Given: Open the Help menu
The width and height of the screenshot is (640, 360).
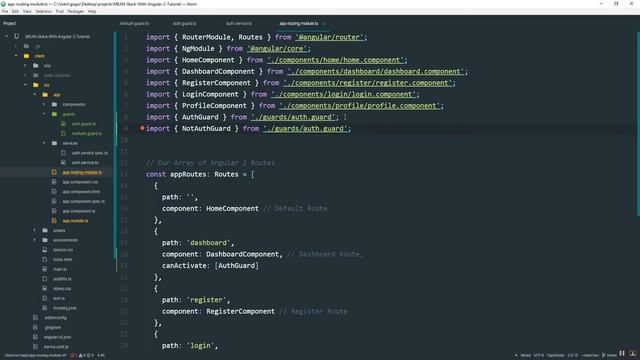Looking at the screenshot, I should tap(92, 11).
